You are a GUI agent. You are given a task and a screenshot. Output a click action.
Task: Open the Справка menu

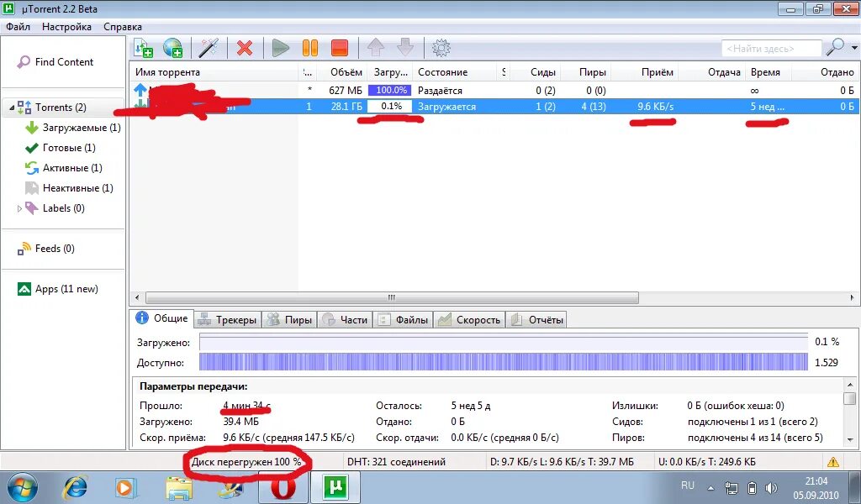(x=123, y=26)
